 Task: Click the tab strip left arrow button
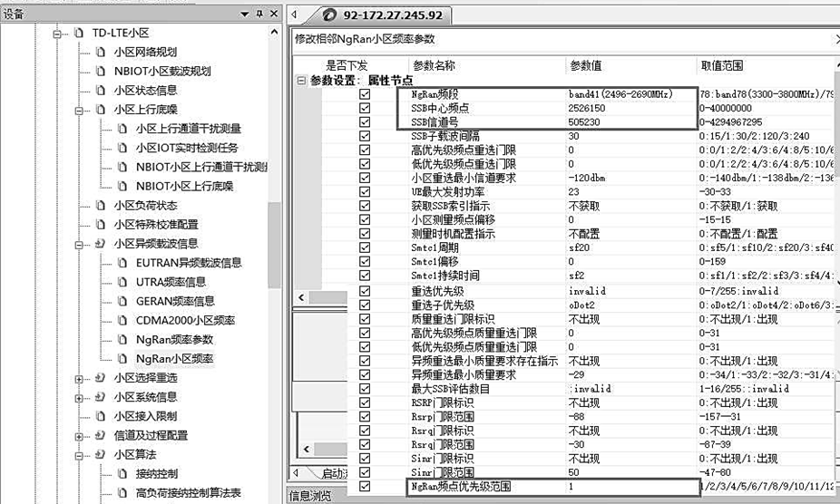pyautogui.click(x=294, y=15)
